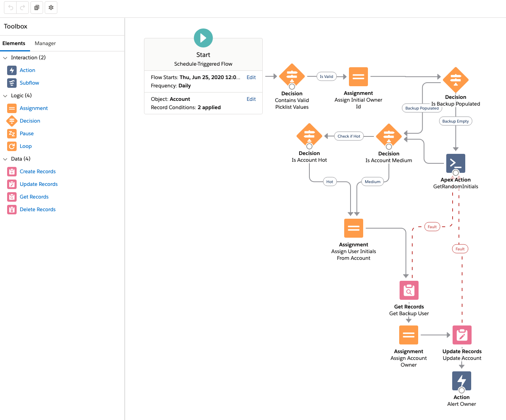506x420 pixels.
Task: Collapse the Data (4) section
Action: pos(6,159)
